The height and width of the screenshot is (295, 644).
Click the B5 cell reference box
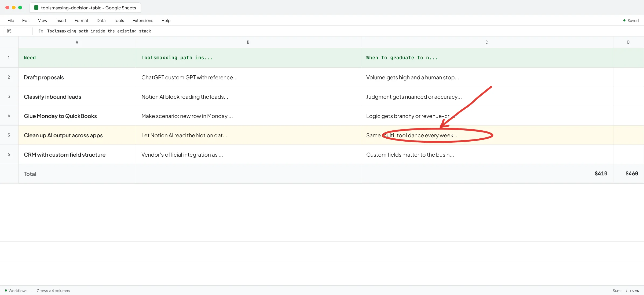[18, 31]
